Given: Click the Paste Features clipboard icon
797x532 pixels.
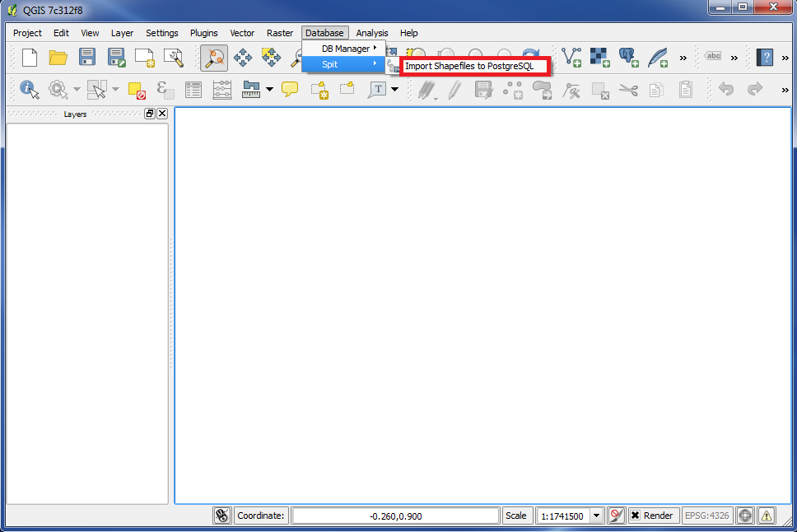Looking at the screenshot, I should click(686, 90).
